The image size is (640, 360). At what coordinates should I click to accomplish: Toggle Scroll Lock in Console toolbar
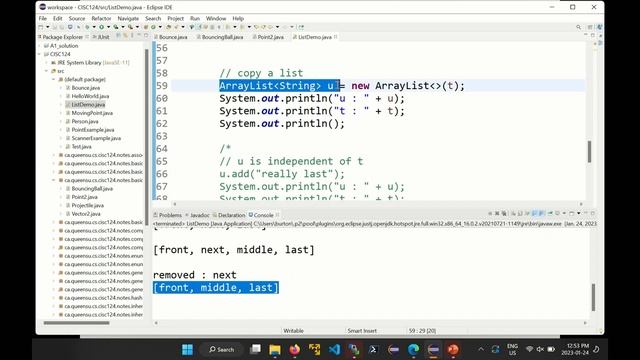coord(520,213)
